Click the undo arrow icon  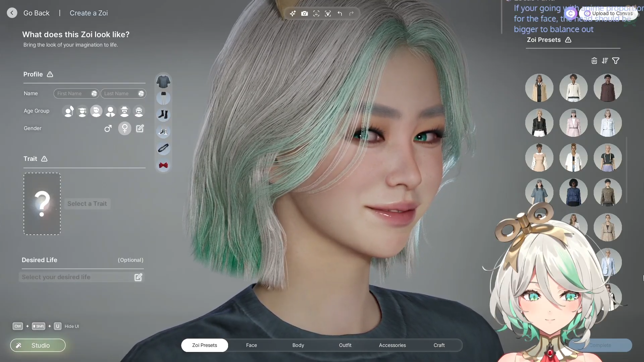point(340,13)
